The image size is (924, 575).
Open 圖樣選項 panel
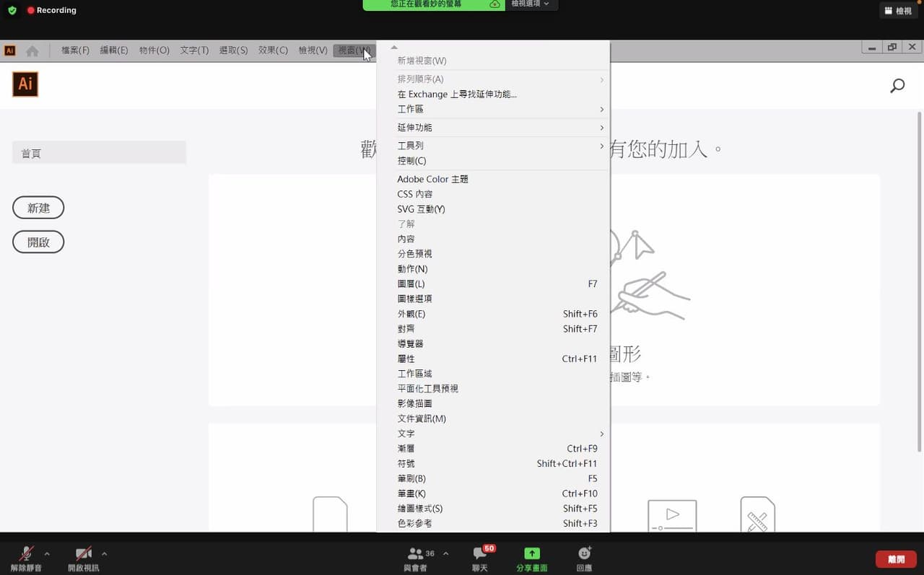point(494,299)
